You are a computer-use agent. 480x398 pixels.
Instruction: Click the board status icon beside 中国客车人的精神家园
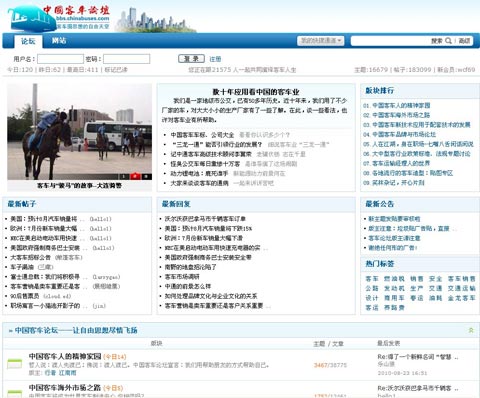tap(15, 363)
